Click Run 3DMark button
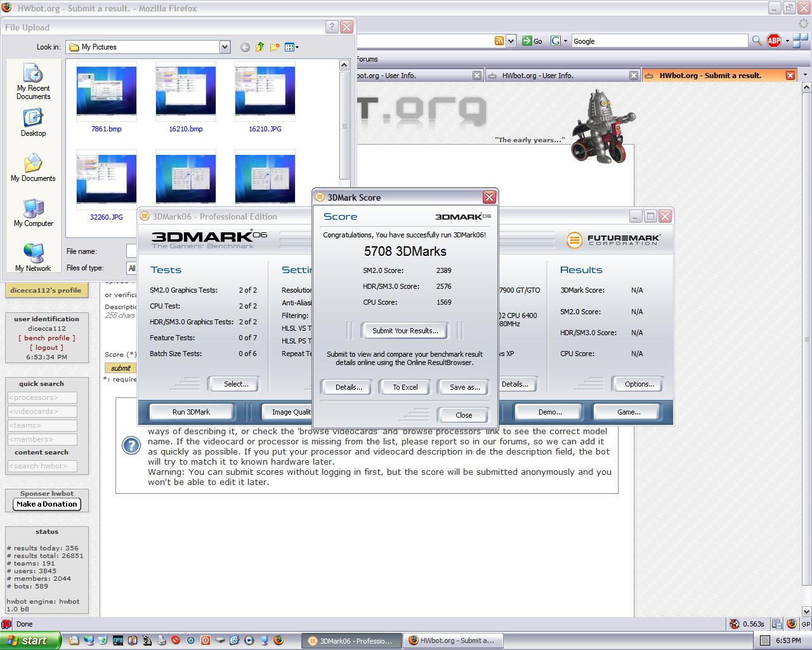The width and height of the screenshot is (812, 650). (191, 412)
